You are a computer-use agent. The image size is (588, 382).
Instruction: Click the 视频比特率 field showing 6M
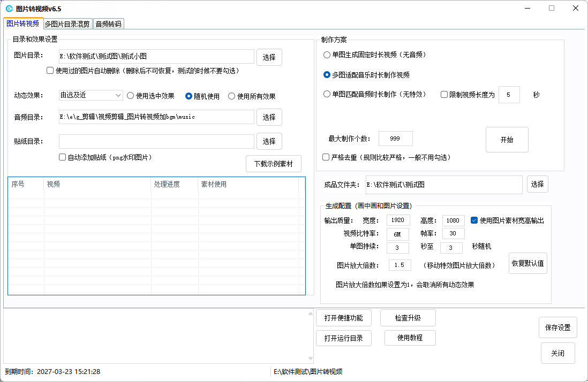click(x=398, y=234)
